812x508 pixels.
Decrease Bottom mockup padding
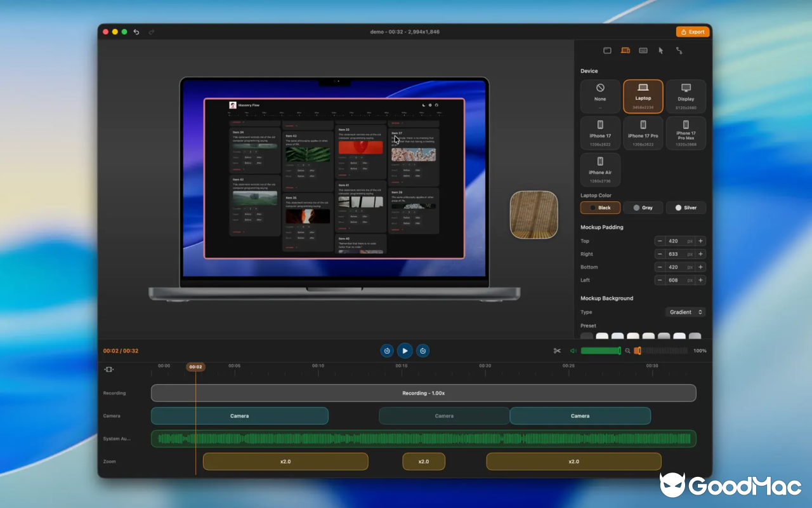coord(660,267)
